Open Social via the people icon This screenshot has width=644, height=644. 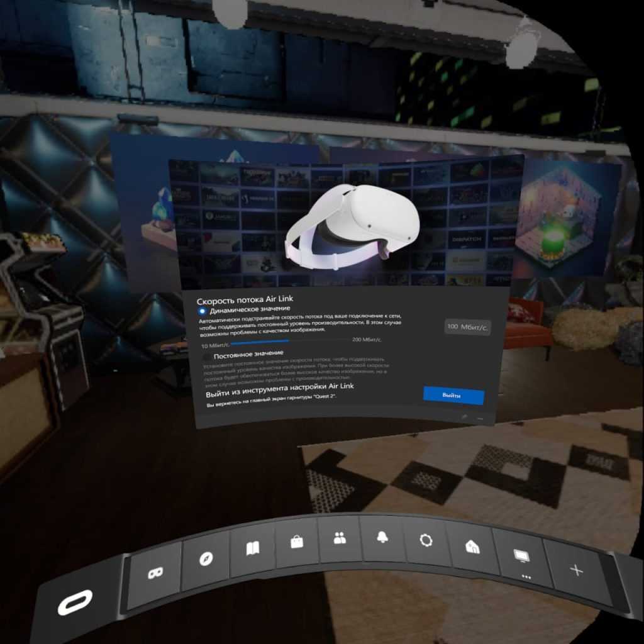coord(340,538)
